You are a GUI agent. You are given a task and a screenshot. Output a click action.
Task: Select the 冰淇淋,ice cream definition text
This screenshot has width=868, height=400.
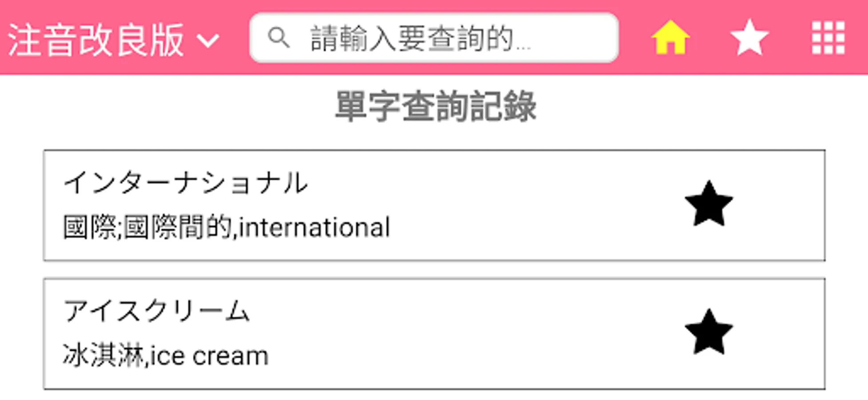pyautogui.click(x=165, y=356)
